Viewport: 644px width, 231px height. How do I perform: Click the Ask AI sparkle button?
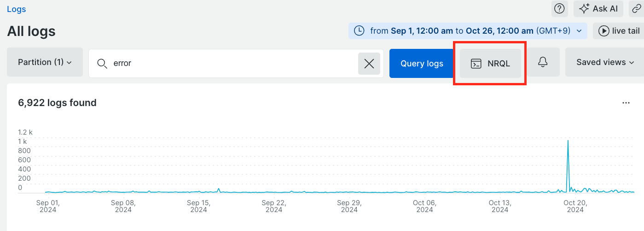pos(598,8)
